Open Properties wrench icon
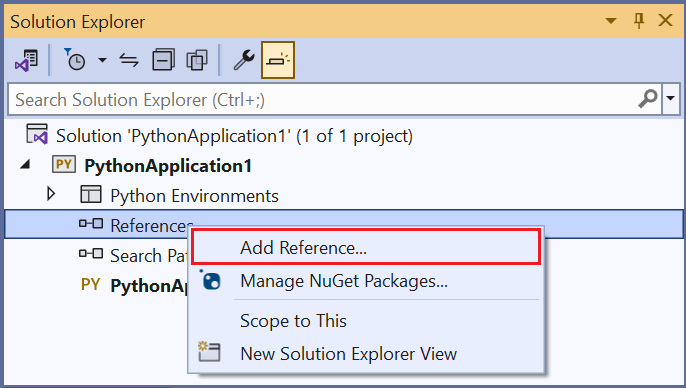 pyautogui.click(x=244, y=60)
